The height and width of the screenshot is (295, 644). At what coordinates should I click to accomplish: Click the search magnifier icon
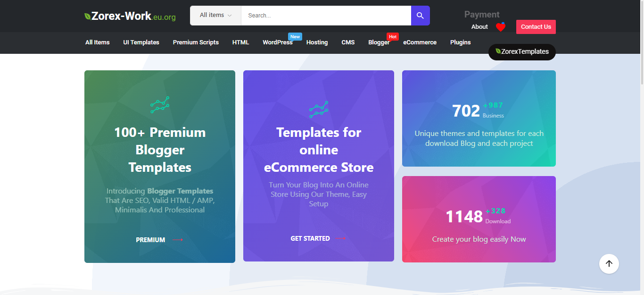pyautogui.click(x=420, y=15)
